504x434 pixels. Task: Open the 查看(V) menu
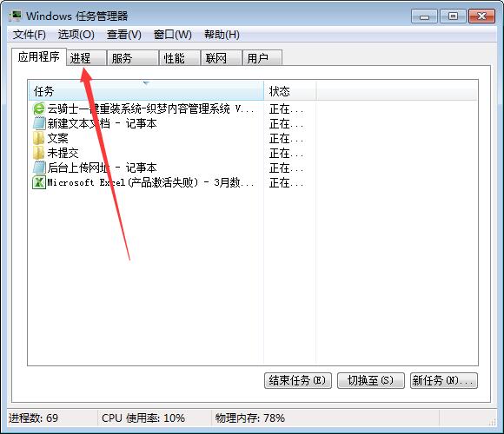124,35
